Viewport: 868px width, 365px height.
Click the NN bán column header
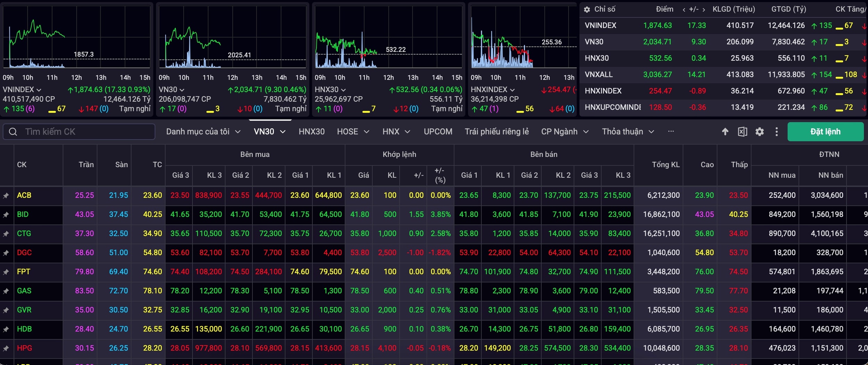[831, 175]
